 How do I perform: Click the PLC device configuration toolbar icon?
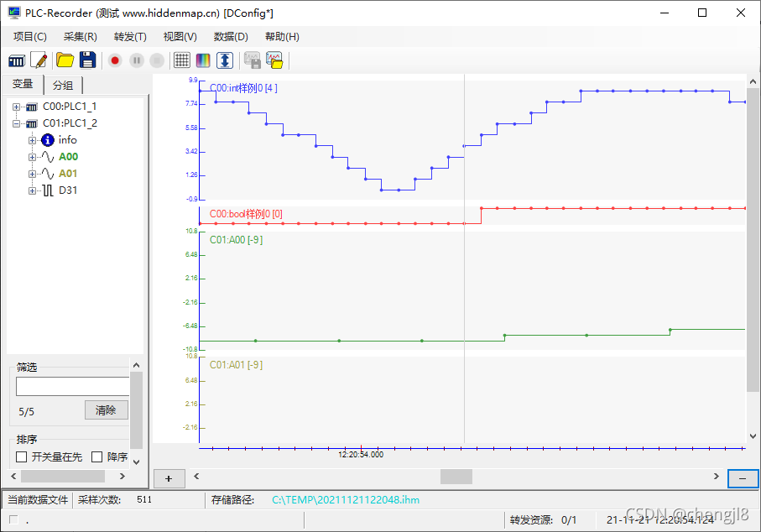click(x=17, y=60)
